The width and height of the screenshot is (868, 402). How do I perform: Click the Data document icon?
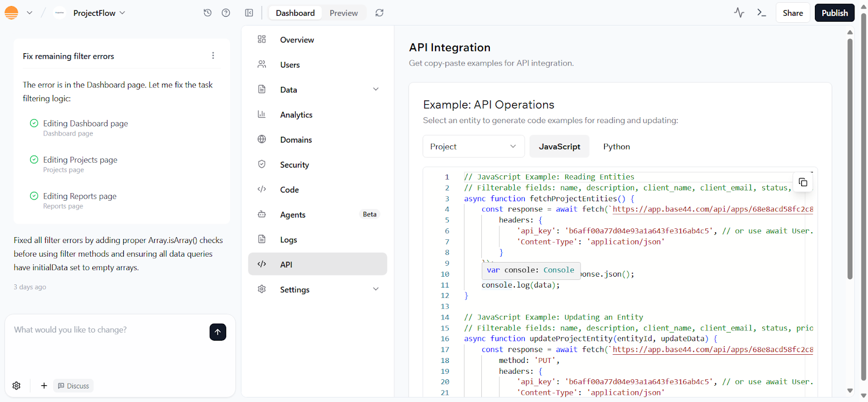coord(261,89)
